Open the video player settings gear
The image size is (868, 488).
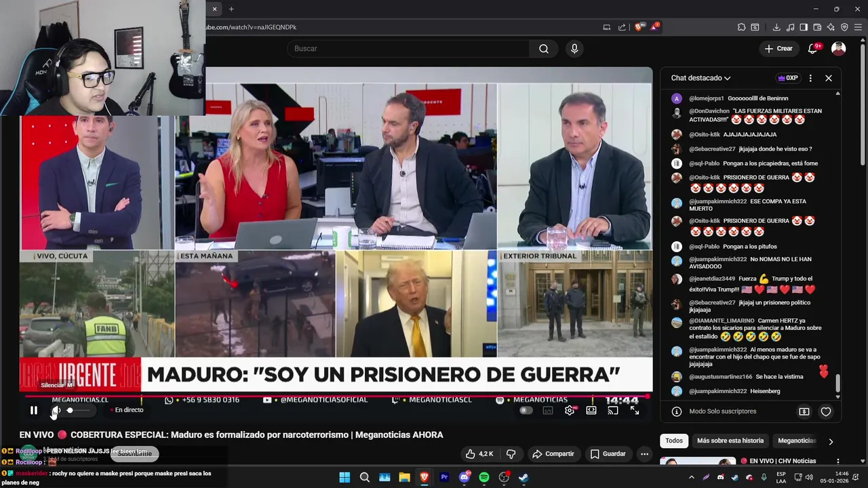pos(570,410)
